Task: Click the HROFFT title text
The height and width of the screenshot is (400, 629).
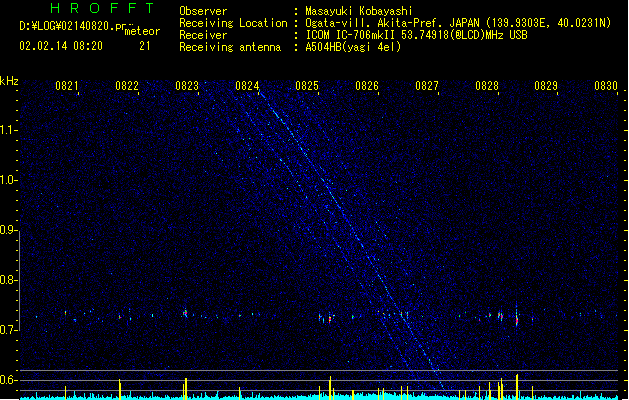Action: pyautogui.click(x=102, y=8)
